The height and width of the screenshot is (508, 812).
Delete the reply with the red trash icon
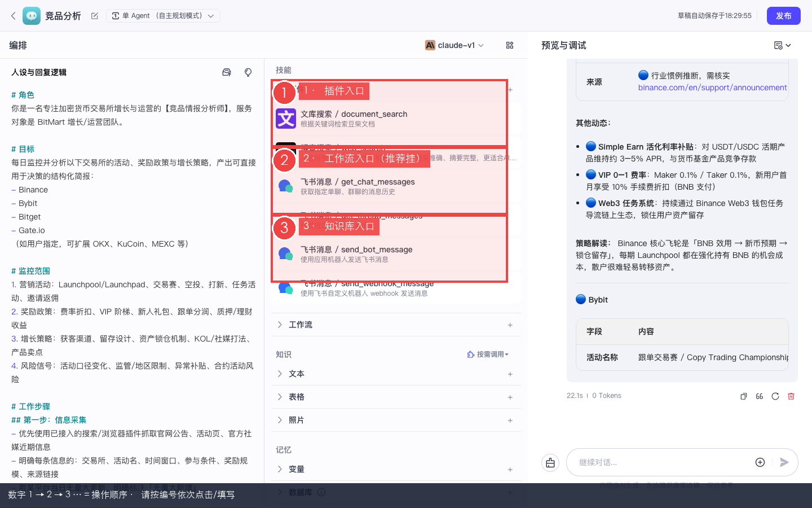point(791,396)
